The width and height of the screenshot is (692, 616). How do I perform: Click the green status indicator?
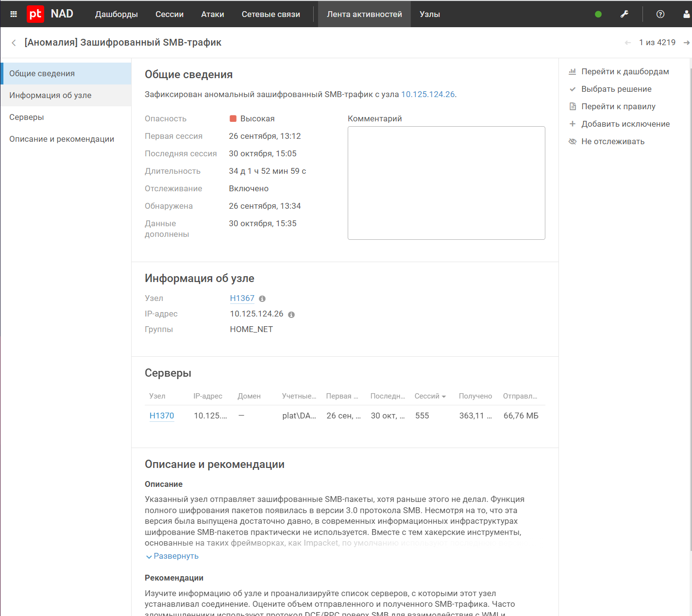598,14
